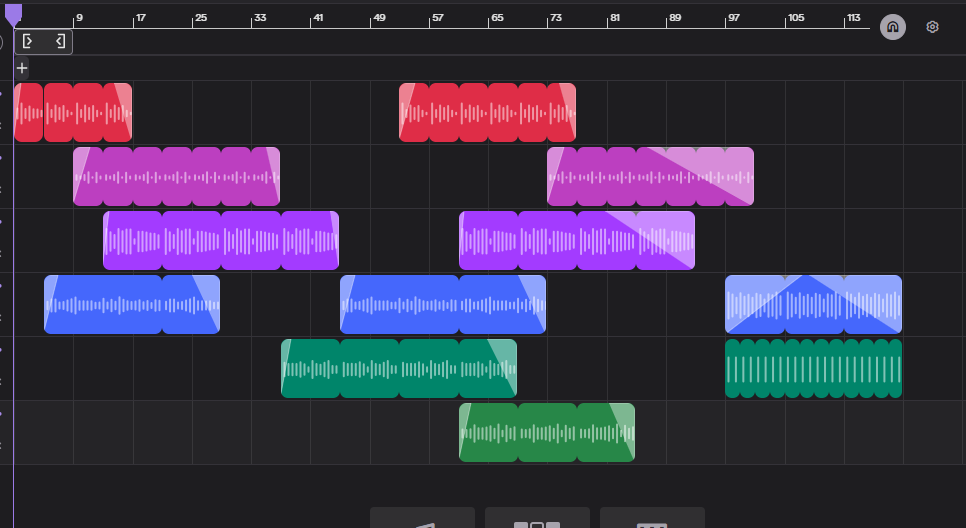
Task: Jump to bar 25 on ruler
Action: point(201,18)
